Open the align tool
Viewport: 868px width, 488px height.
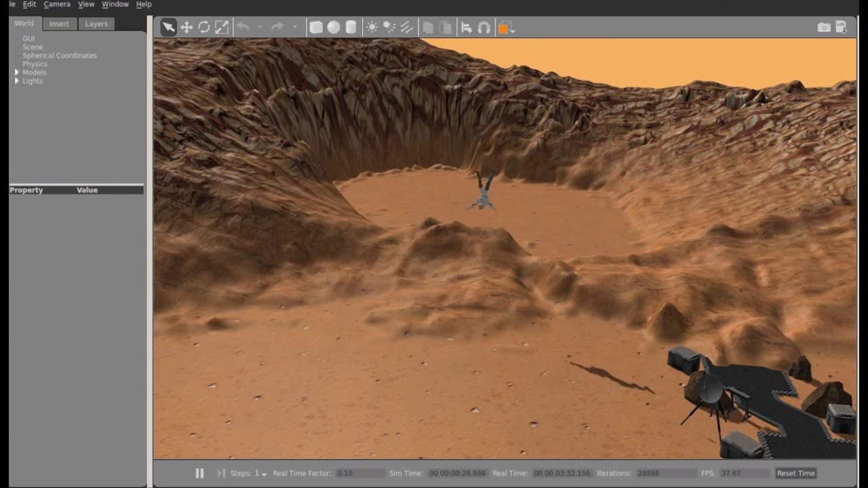click(x=467, y=27)
